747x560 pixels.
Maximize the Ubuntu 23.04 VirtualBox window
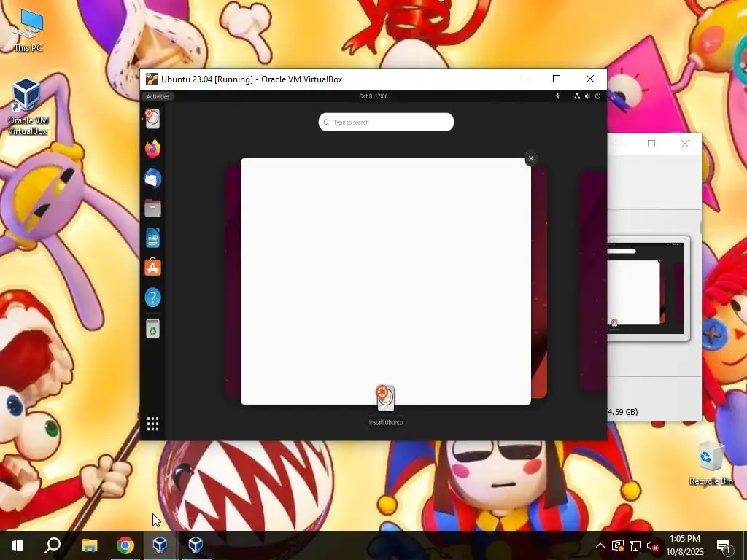(x=557, y=79)
